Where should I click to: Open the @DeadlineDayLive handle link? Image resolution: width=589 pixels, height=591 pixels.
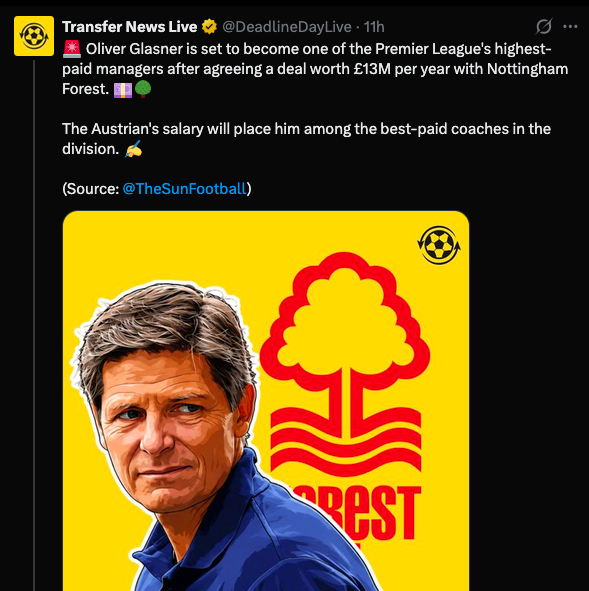pyautogui.click(x=287, y=27)
